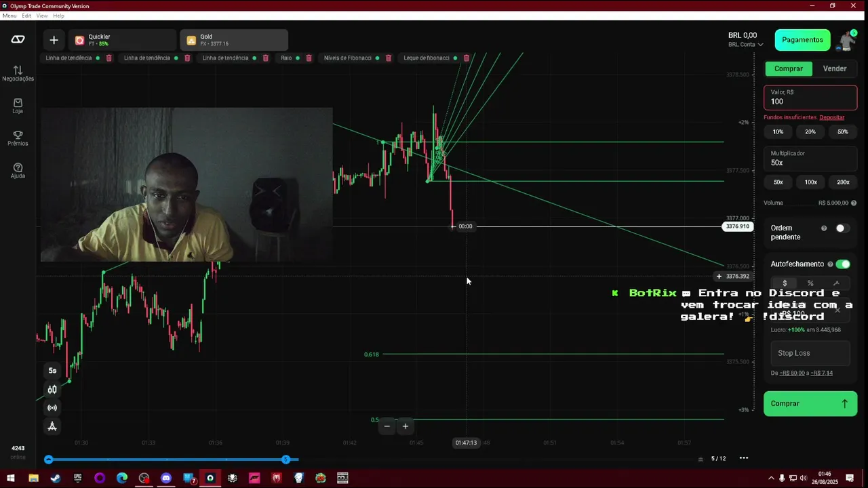Click the Stop Loss field

pos(810,353)
